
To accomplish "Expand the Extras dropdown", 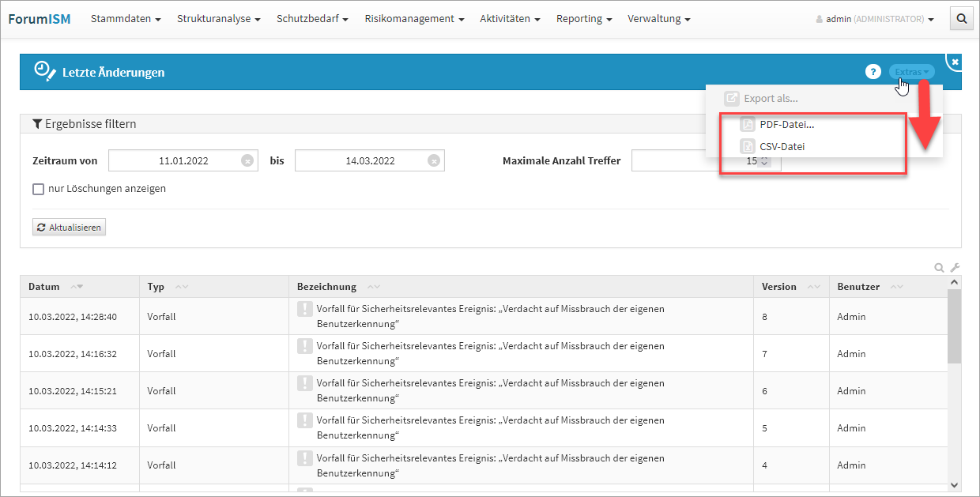I will coord(911,72).
